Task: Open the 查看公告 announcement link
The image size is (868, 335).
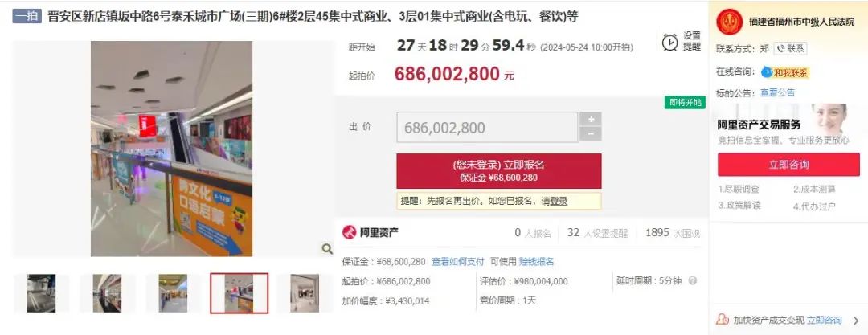Action: [777, 92]
